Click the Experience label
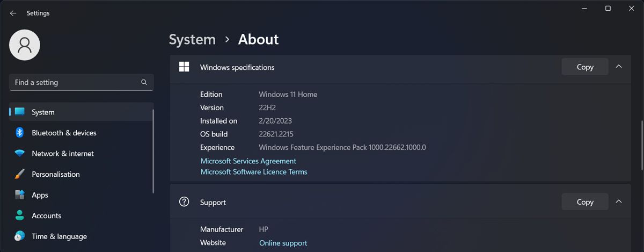 (x=217, y=147)
